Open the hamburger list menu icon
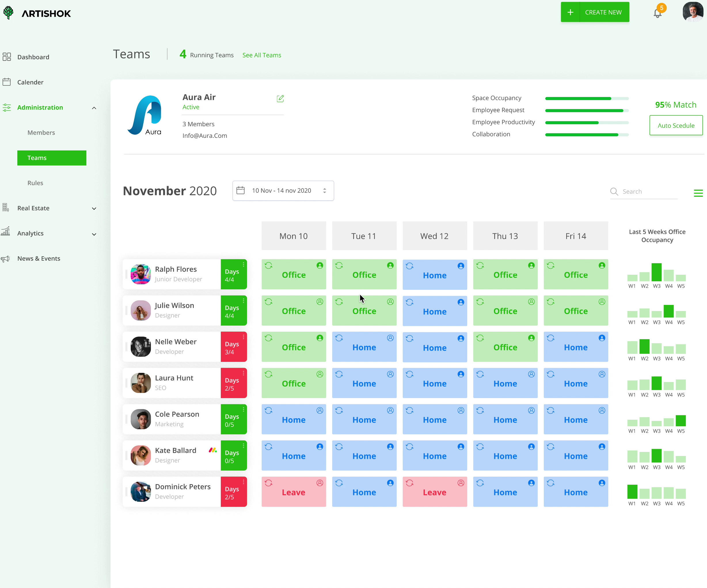 (x=698, y=193)
